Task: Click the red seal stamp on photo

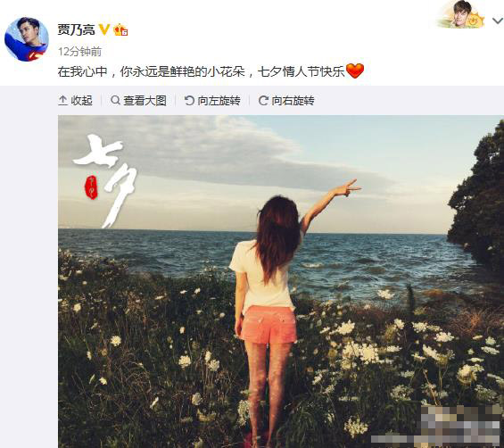Action: (x=91, y=187)
